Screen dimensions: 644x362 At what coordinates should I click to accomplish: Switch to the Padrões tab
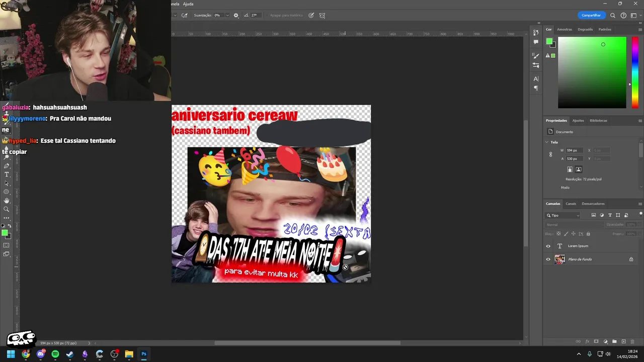click(605, 29)
